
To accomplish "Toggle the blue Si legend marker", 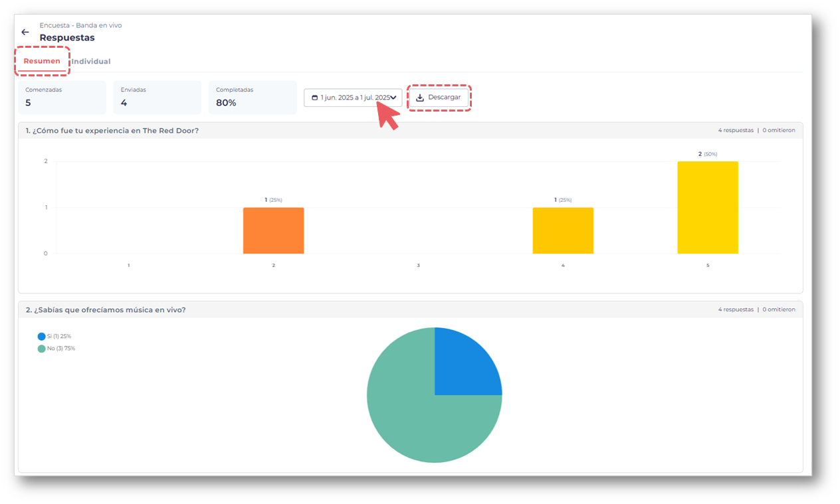I will coord(41,337).
